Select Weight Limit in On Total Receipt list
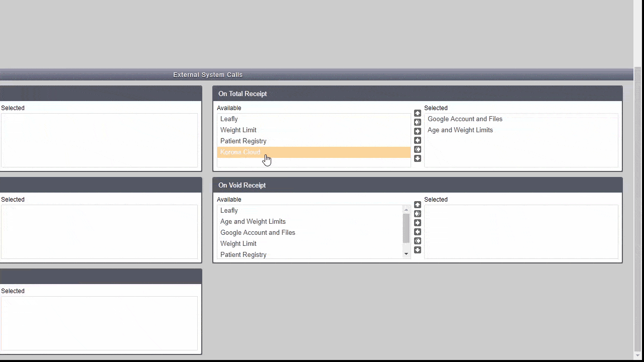 (x=313, y=130)
